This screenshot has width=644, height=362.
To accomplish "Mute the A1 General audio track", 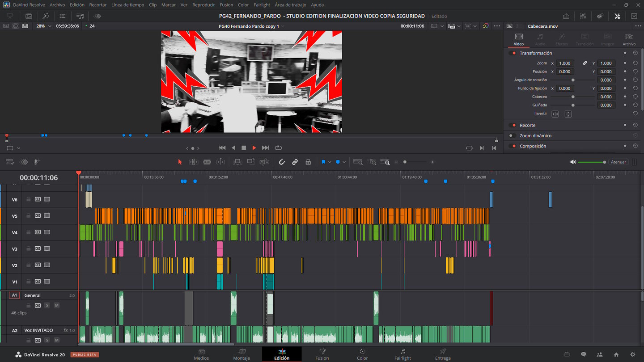I will pyautogui.click(x=56, y=305).
